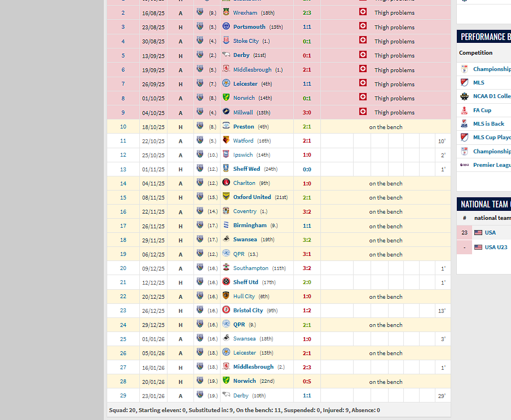Click the NCAA D1 competition logo
Screen dimensions: 511x420
click(464, 96)
